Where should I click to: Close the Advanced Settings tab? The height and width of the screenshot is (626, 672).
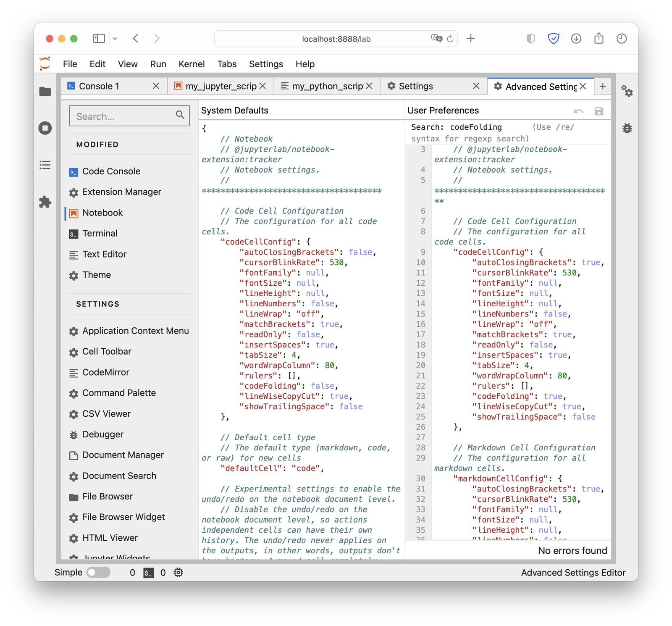pyautogui.click(x=583, y=86)
